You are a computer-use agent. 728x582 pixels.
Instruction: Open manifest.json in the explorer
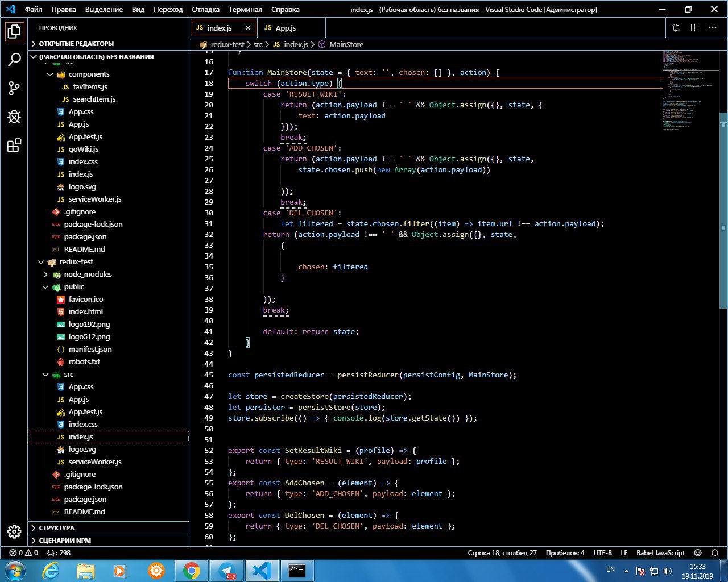[90, 350]
